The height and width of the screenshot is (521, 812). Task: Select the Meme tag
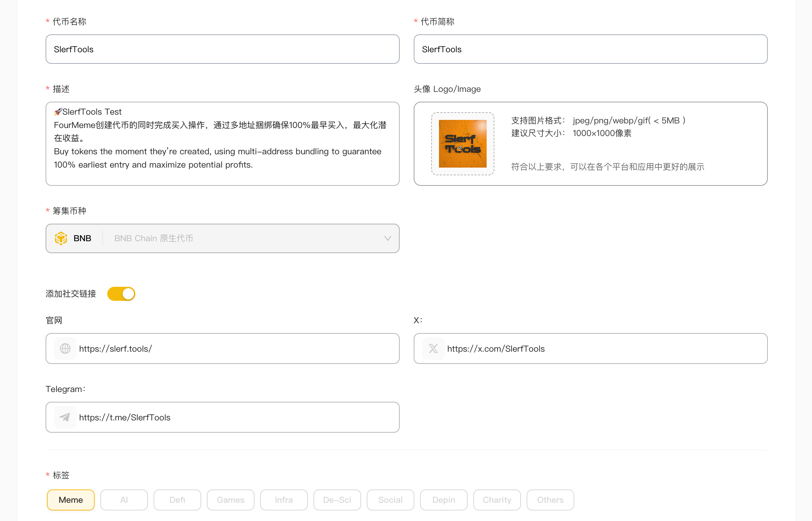[71, 500]
